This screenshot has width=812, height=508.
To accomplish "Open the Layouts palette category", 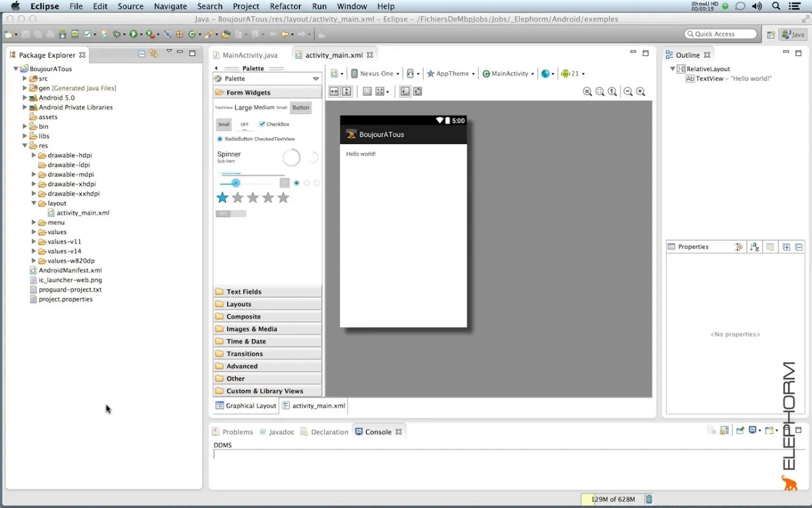I will click(268, 304).
